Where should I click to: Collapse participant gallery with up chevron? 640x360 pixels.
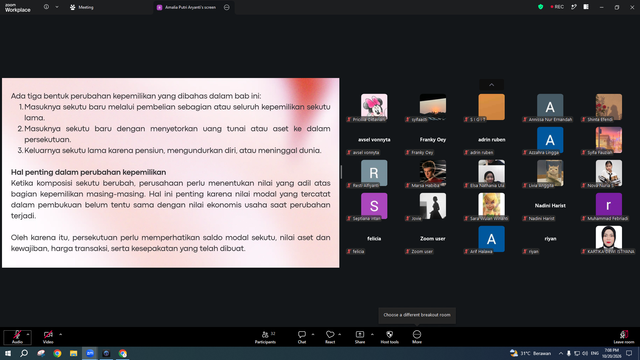click(491, 84)
